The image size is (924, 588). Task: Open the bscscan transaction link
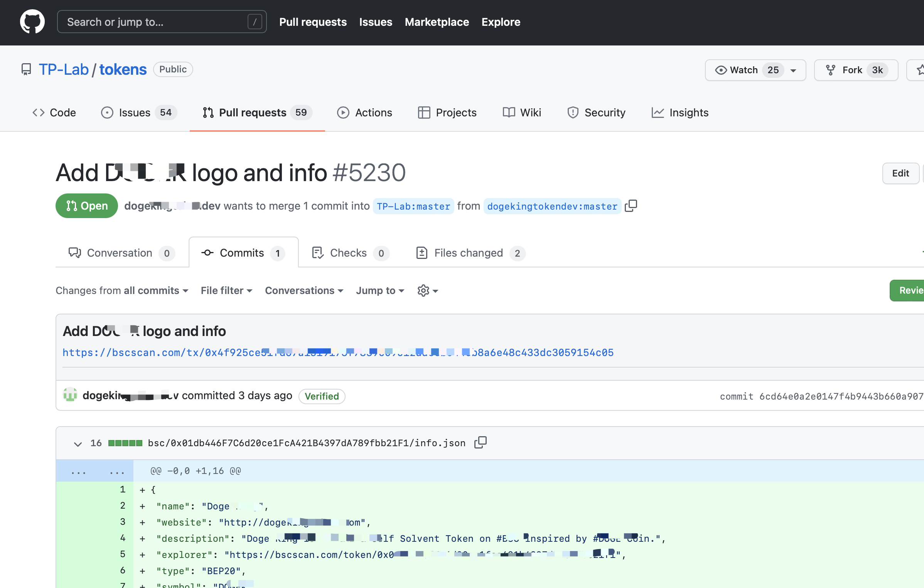click(x=338, y=353)
